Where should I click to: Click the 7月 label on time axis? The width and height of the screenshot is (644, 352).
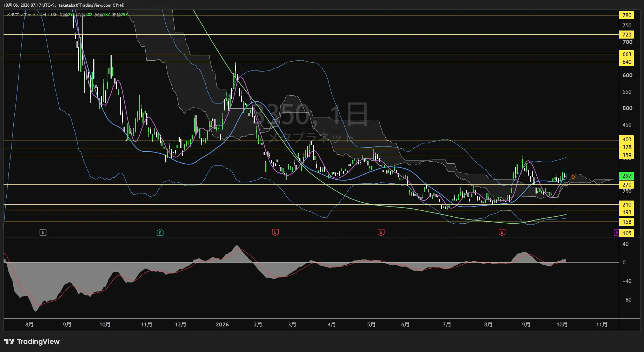tap(447, 325)
